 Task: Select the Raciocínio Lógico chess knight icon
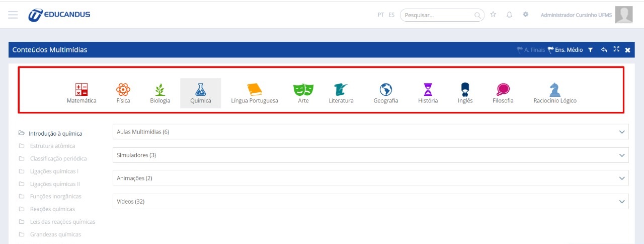tap(554, 90)
